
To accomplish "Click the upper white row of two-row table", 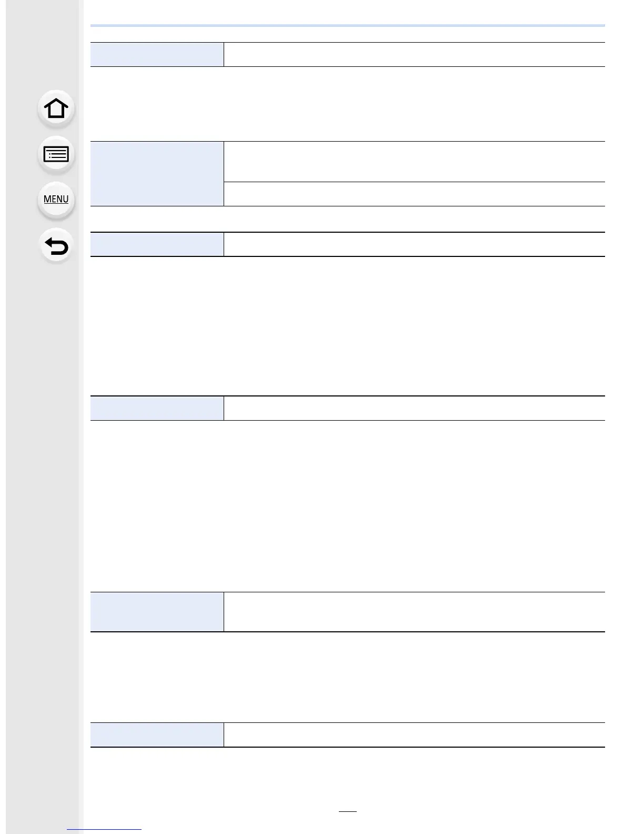I will pos(414,161).
